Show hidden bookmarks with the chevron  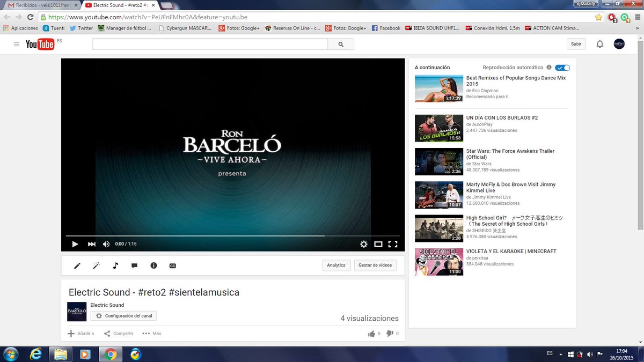pos(638,28)
